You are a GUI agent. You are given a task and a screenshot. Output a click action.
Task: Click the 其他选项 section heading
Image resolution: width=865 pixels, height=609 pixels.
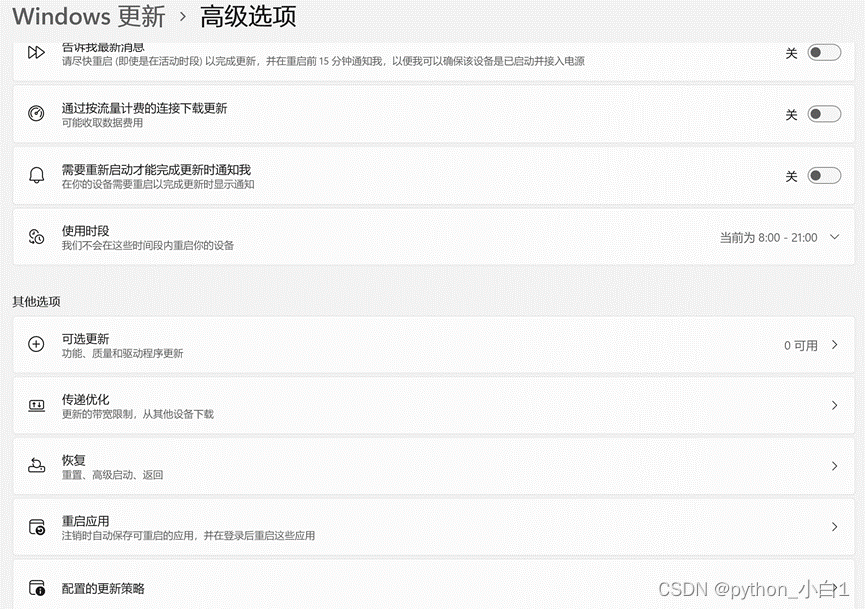[36, 302]
